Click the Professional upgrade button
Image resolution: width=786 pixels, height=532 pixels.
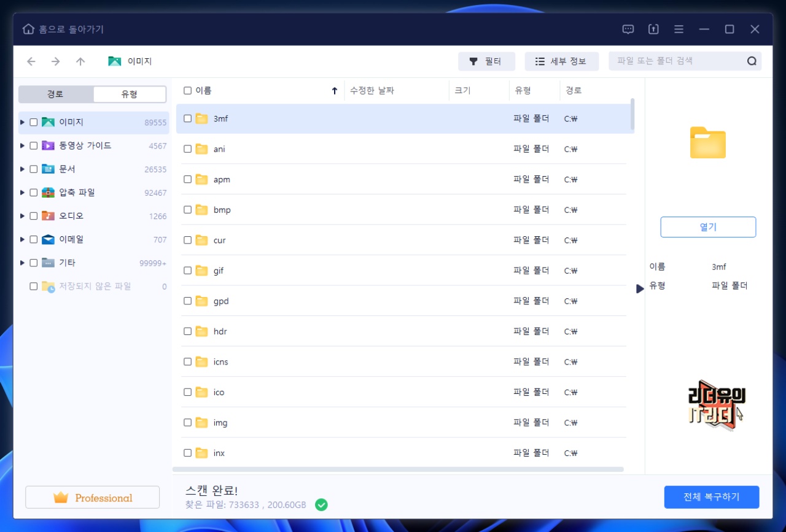(92, 498)
